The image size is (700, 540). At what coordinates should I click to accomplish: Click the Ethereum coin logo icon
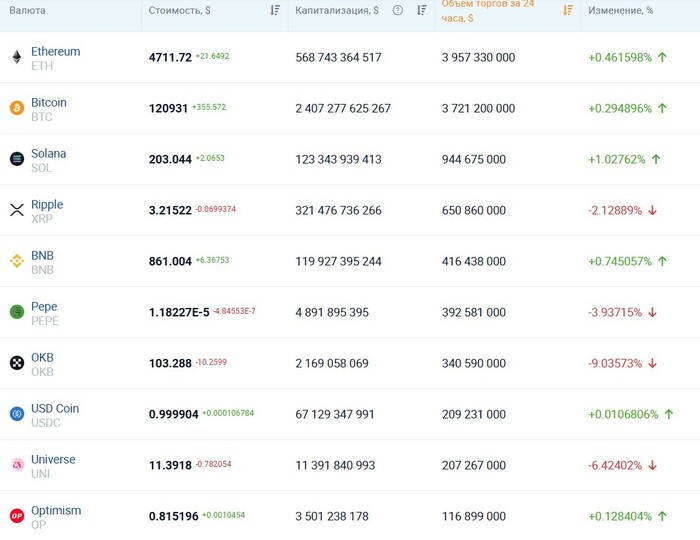coord(17,57)
